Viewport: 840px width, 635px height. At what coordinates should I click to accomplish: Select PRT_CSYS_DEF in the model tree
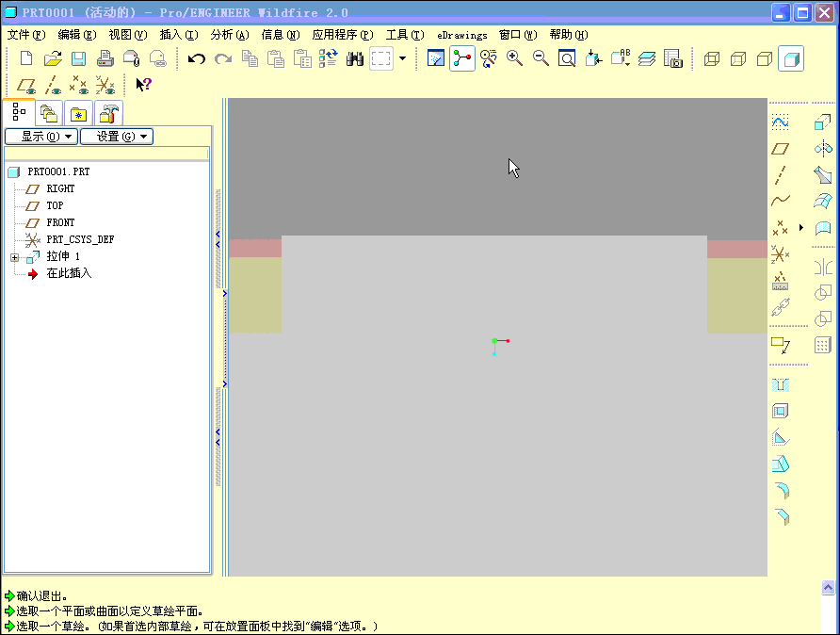click(80, 239)
